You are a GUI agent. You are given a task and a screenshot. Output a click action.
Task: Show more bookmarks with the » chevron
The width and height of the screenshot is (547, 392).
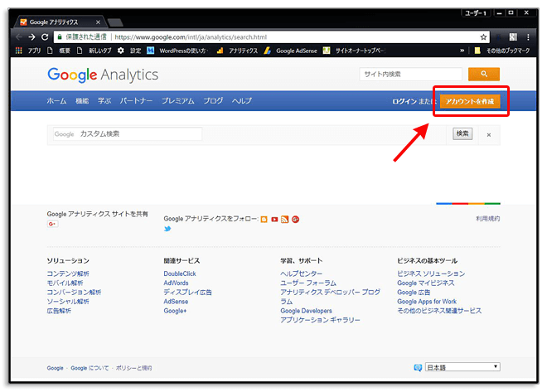click(x=462, y=51)
